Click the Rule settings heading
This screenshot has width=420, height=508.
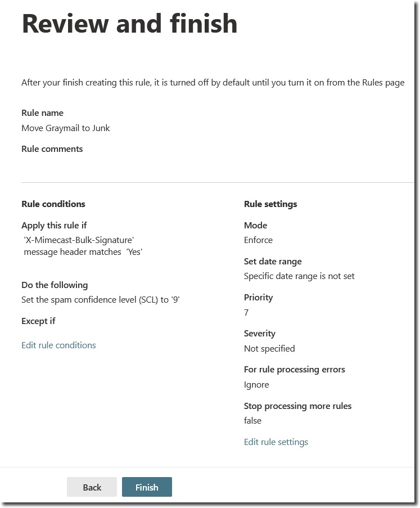[x=270, y=204]
